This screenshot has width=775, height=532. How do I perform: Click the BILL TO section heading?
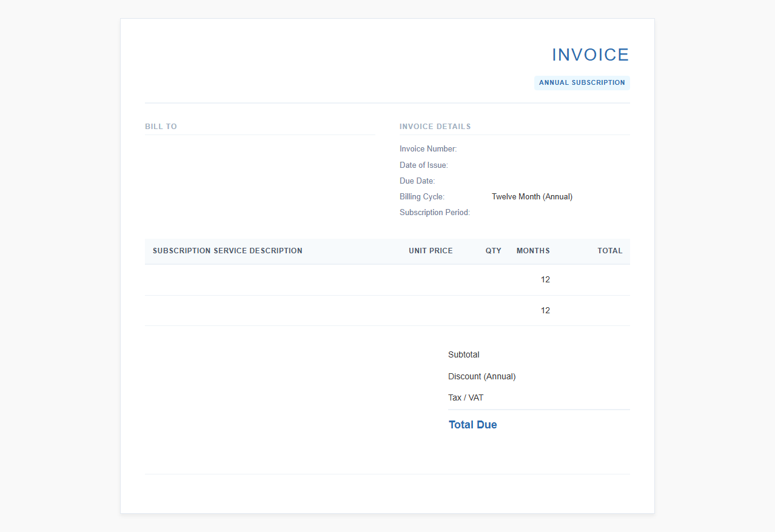[x=161, y=127]
